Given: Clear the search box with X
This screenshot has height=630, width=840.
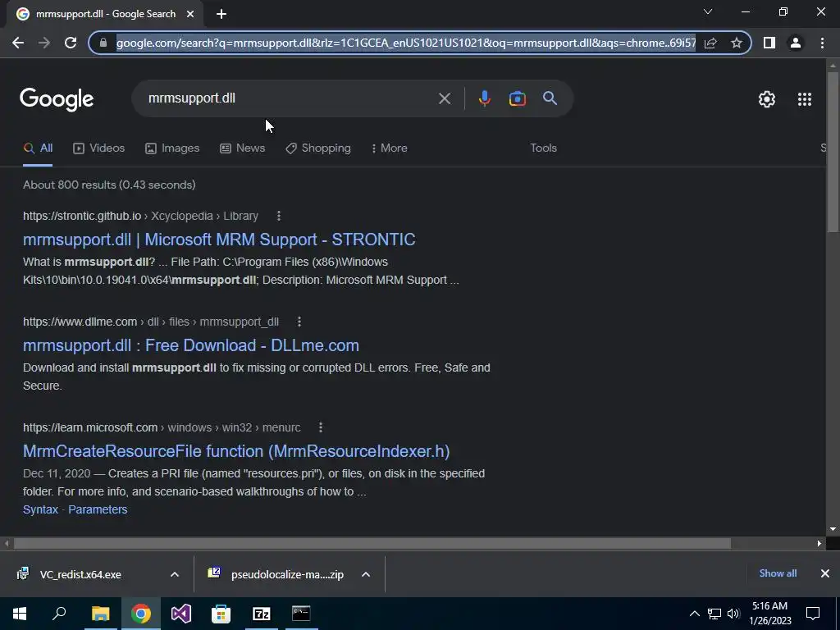Looking at the screenshot, I should click(x=445, y=98).
